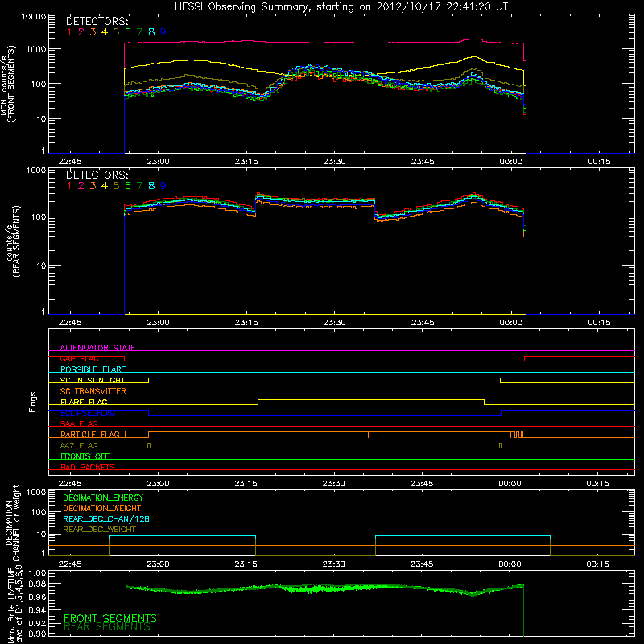Click olive detector 5 in front segments legend
644x644 pixels.
click(116, 32)
